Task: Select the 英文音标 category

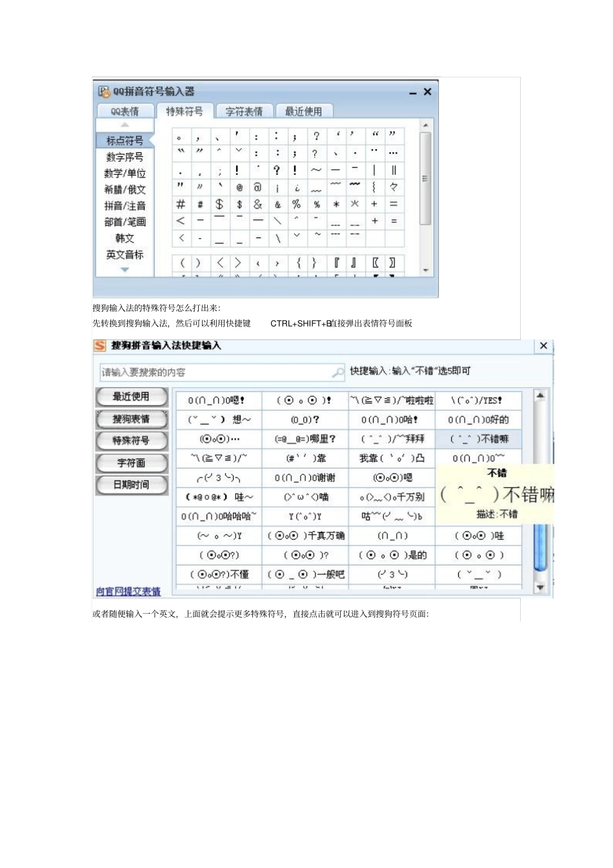Action: [x=125, y=254]
